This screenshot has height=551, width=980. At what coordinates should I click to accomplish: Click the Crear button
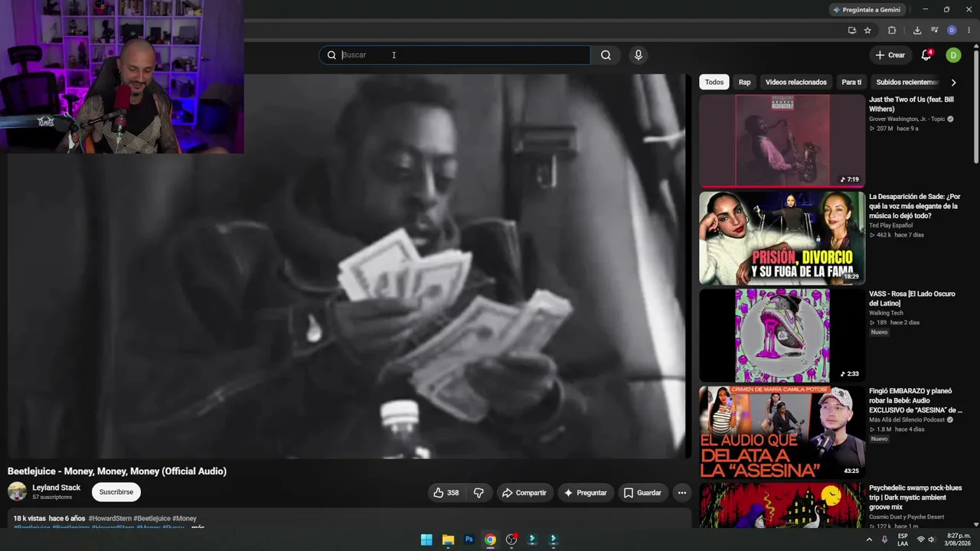pyautogui.click(x=890, y=55)
